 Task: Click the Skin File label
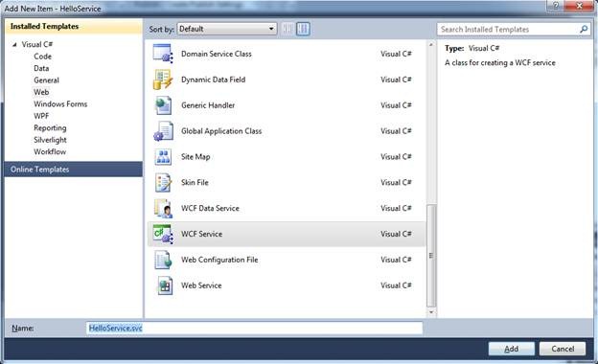pos(195,183)
